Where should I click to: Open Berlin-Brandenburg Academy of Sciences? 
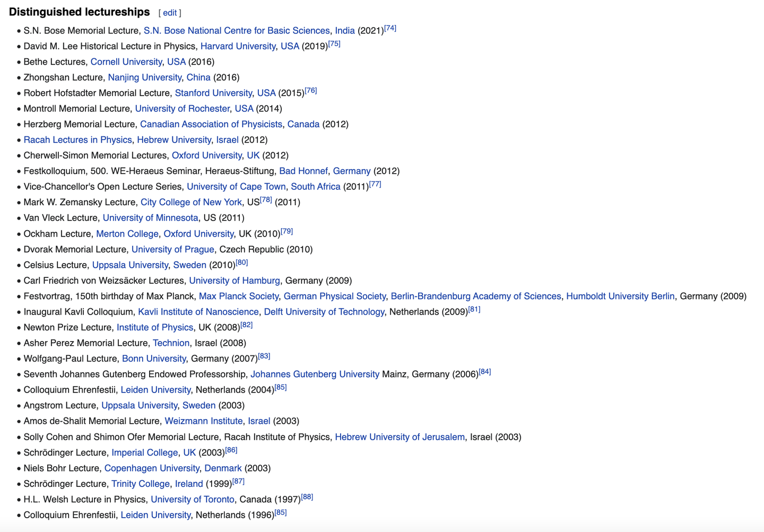(x=476, y=296)
